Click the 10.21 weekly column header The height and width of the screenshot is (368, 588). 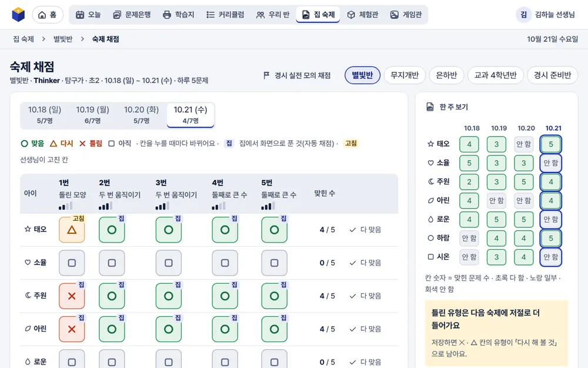pyautogui.click(x=553, y=128)
